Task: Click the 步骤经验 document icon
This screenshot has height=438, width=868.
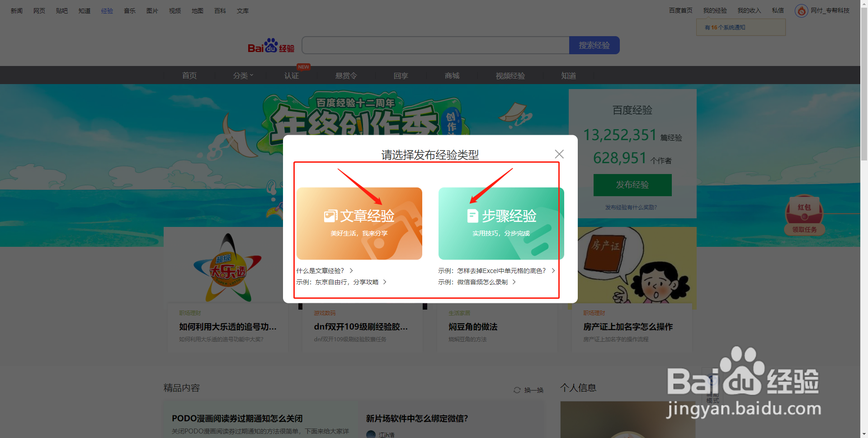Action: [x=472, y=216]
